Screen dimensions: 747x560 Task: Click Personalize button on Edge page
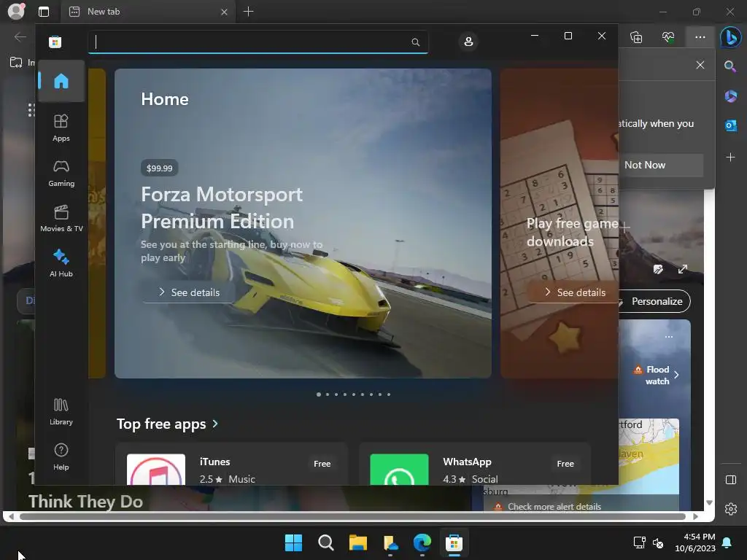[657, 301]
